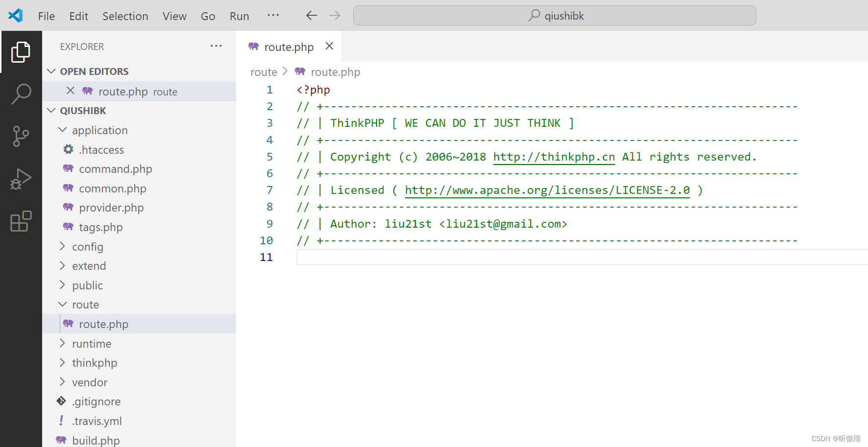Click the gear icon next to .htaccess

pos(69,149)
